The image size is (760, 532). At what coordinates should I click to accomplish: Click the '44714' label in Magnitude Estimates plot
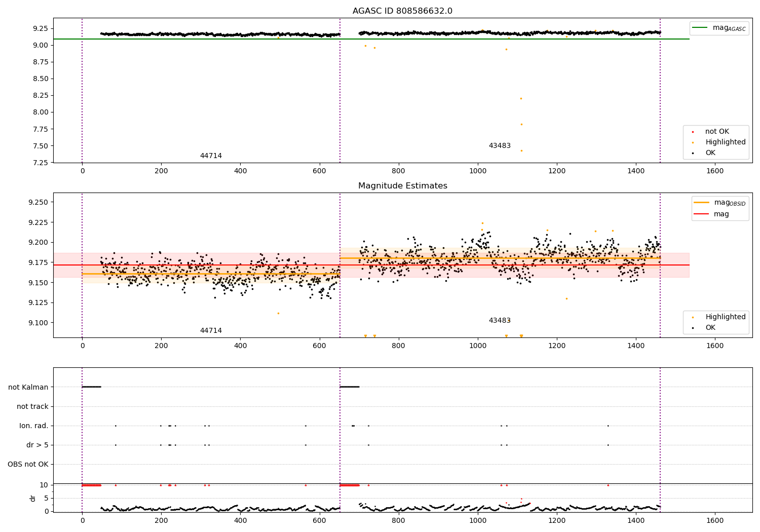211,330
